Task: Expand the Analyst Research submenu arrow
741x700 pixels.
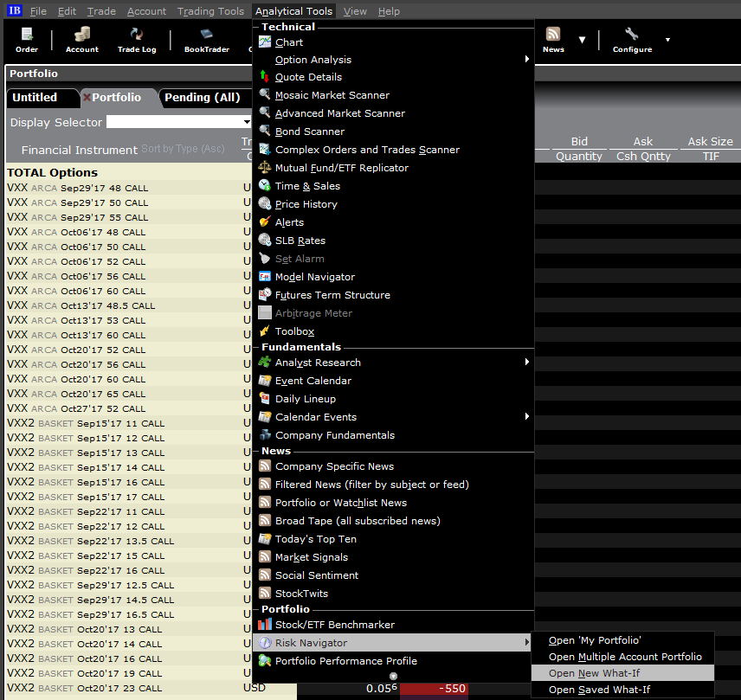Action: [x=526, y=362]
